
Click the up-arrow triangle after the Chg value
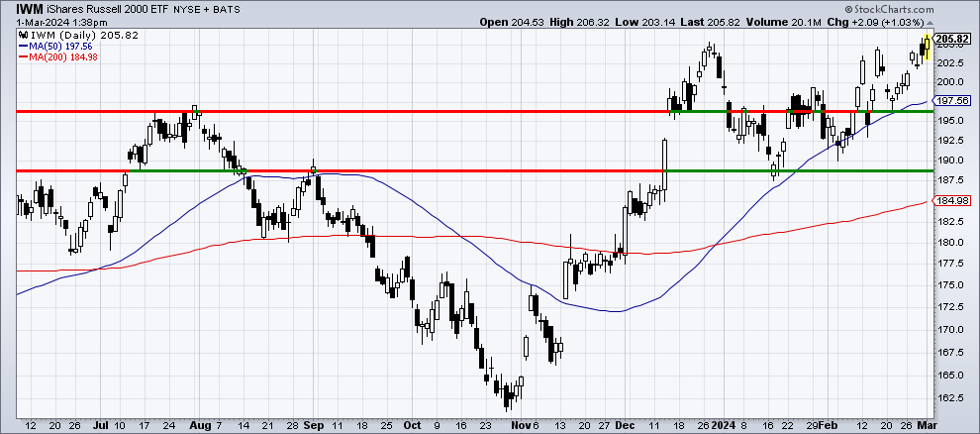tap(929, 23)
